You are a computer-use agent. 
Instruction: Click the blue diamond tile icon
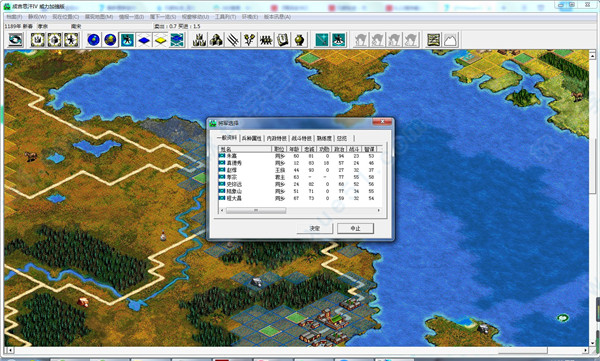143,40
